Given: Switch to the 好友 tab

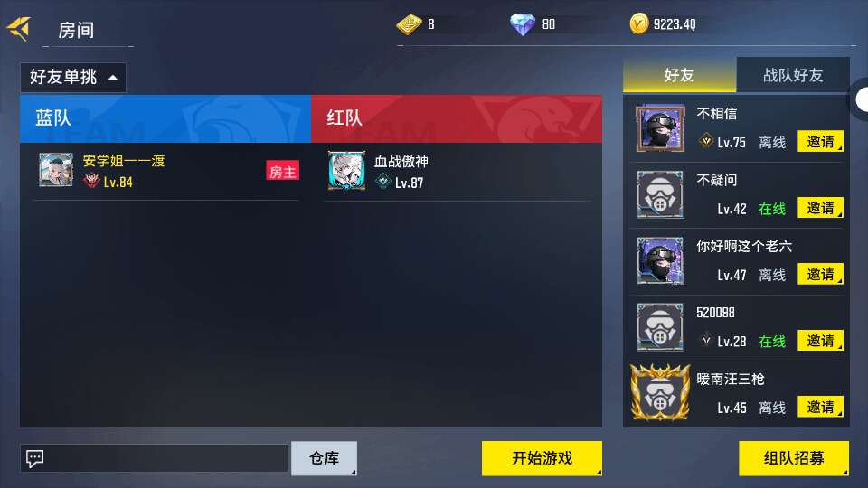Looking at the screenshot, I should pyautogui.click(x=679, y=75).
